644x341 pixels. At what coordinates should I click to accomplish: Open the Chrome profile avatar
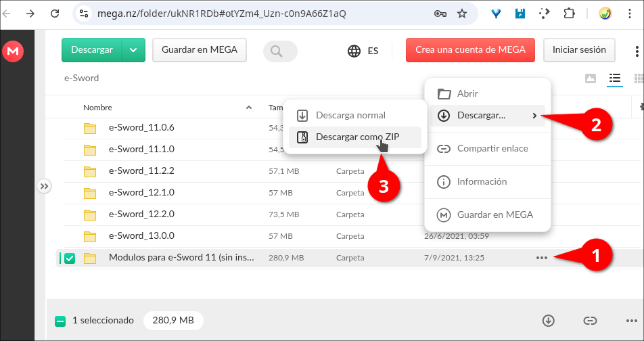605,14
